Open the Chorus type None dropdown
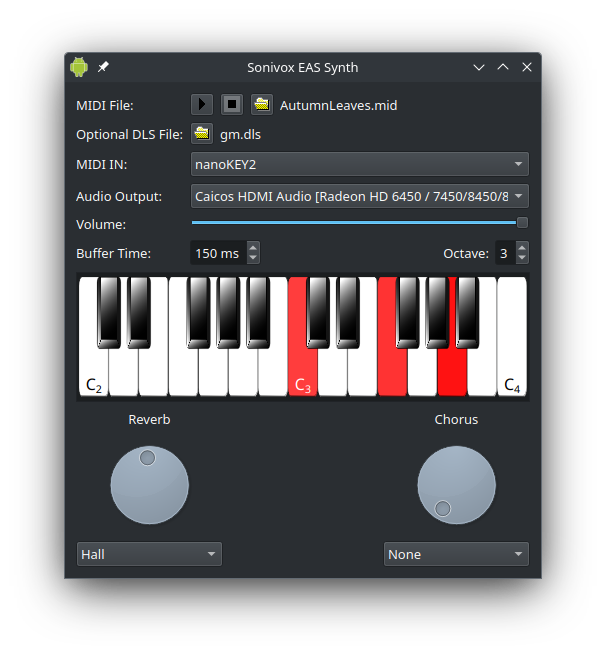The width and height of the screenshot is (606, 655). 456,554
